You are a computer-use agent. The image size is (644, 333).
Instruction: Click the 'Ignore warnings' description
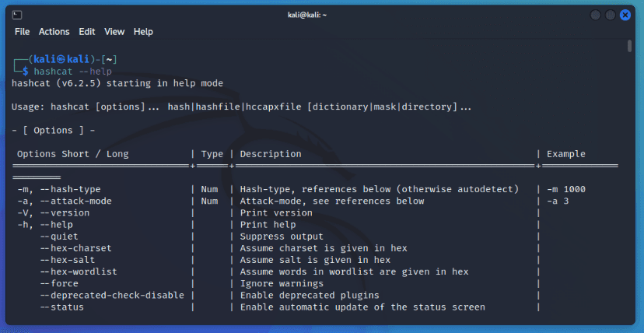point(282,284)
